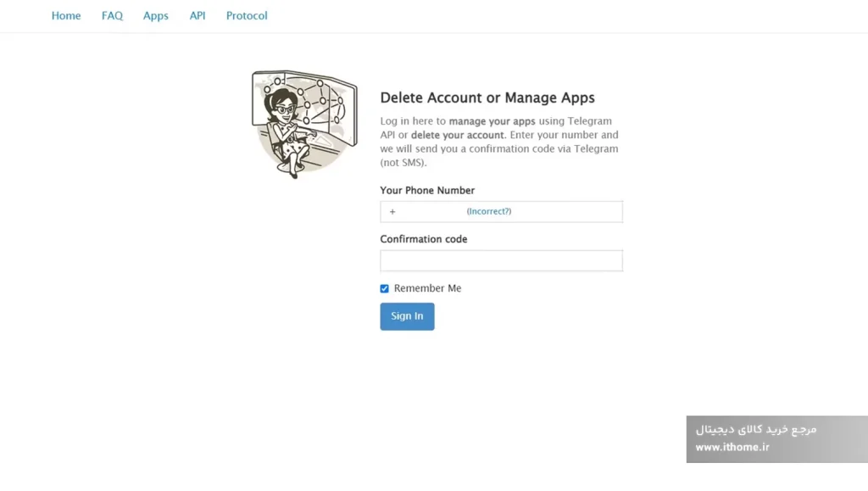
Task: Open the Protocol navigation link
Action: 247,15
